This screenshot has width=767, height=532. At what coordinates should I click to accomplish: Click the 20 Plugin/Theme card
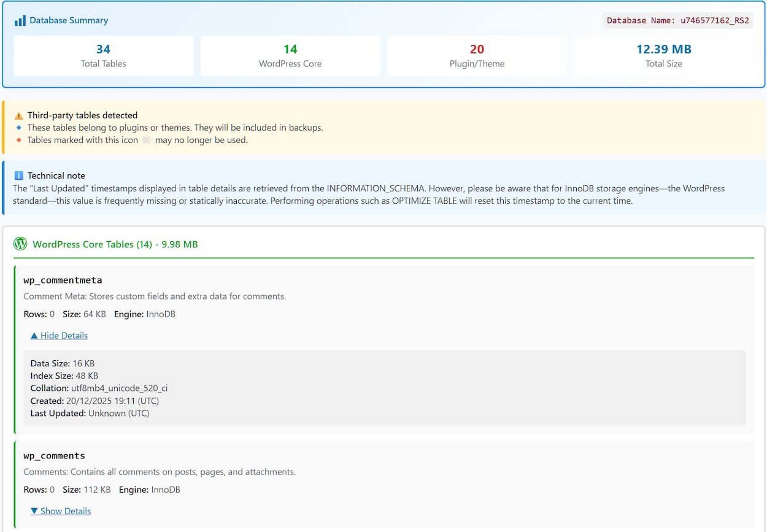coord(477,56)
